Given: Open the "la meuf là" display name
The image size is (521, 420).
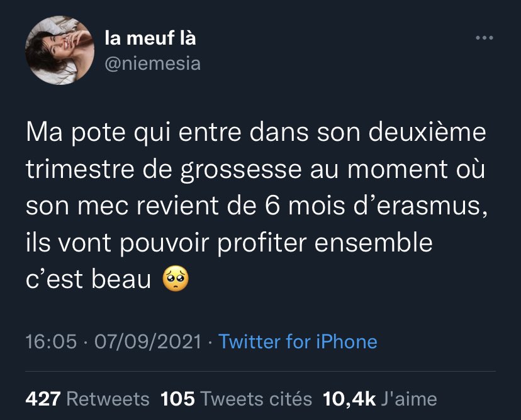Looking at the screenshot, I should click(150, 38).
